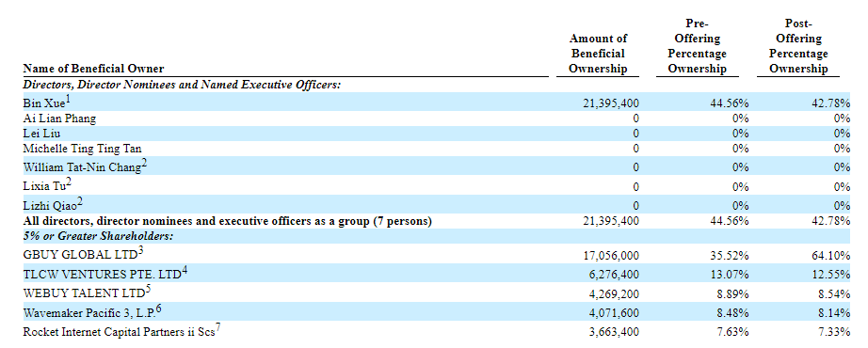868x348 pixels.
Task: Open footnote 7 beside Rocket Internet Capital Partners
Action: (218, 327)
